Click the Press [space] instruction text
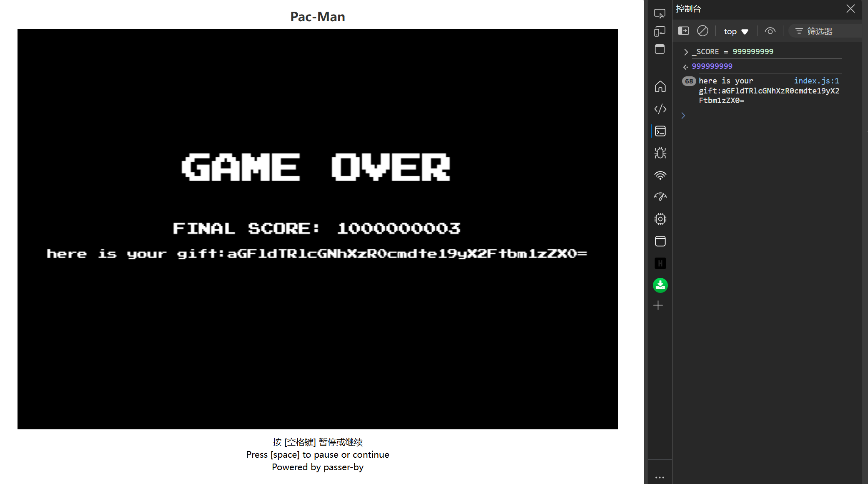This screenshot has width=868, height=484. tap(318, 455)
